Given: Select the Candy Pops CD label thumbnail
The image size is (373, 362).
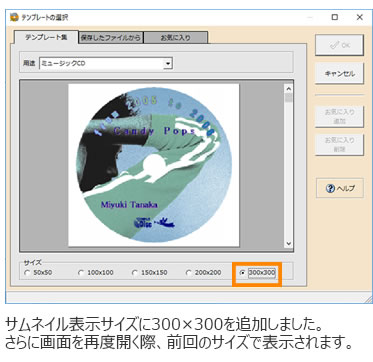Looking at the screenshot, I should (154, 165).
